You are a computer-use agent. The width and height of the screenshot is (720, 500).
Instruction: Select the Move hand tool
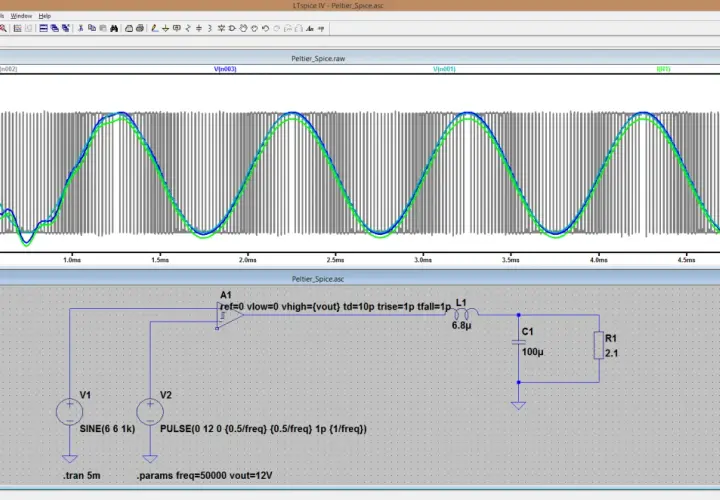(x=243, y=28)
